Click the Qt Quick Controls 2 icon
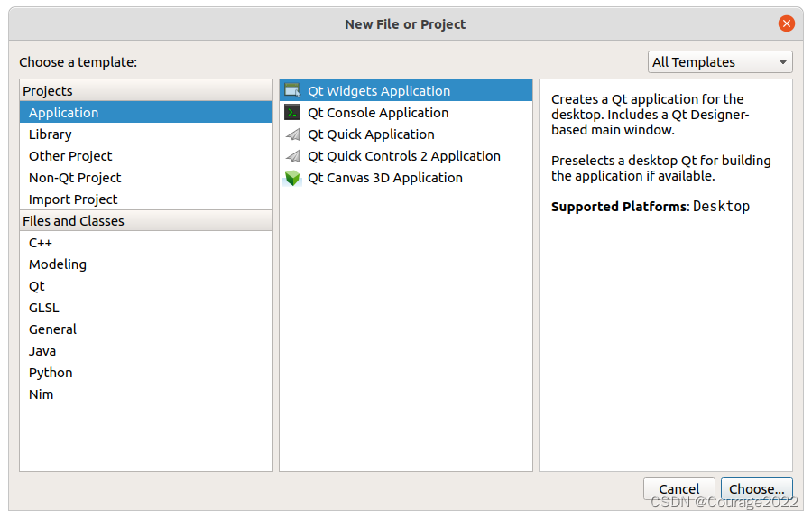Viewport: 812px width, 519px height. click(292, 156)
